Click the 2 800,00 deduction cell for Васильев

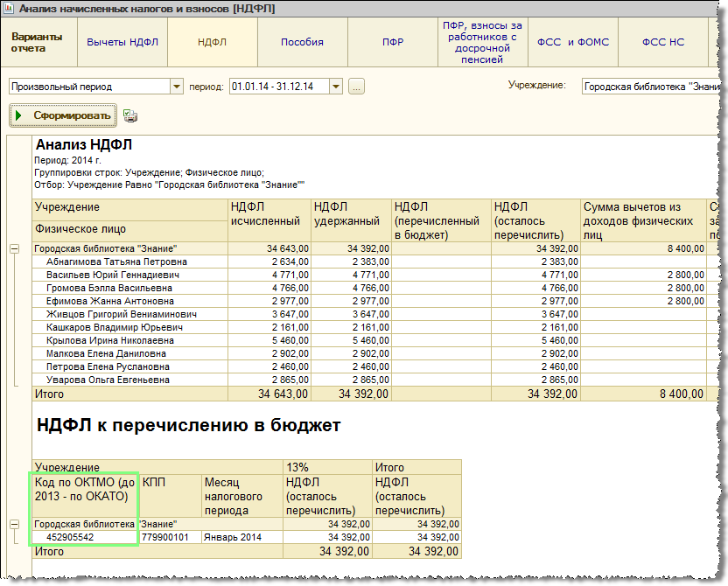pos(643,275)
